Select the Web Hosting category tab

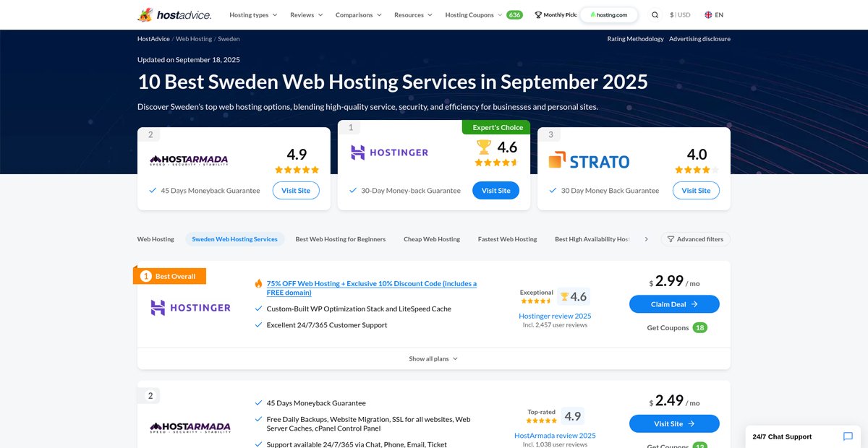click(156, 239)
